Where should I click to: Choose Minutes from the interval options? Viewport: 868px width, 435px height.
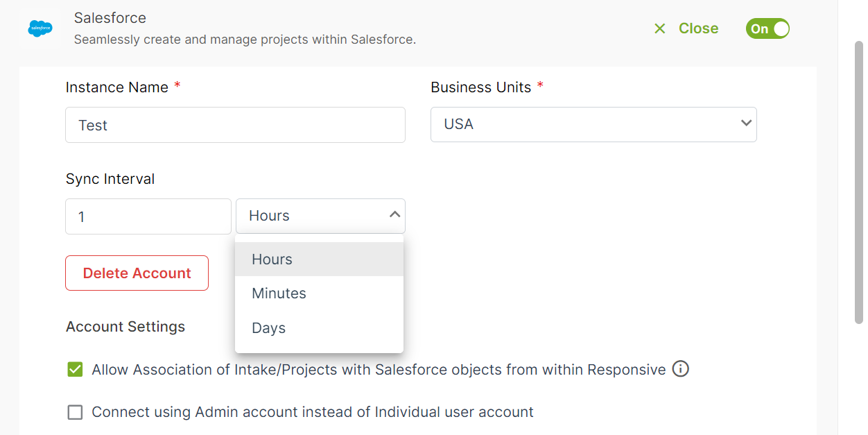(319, 293)
